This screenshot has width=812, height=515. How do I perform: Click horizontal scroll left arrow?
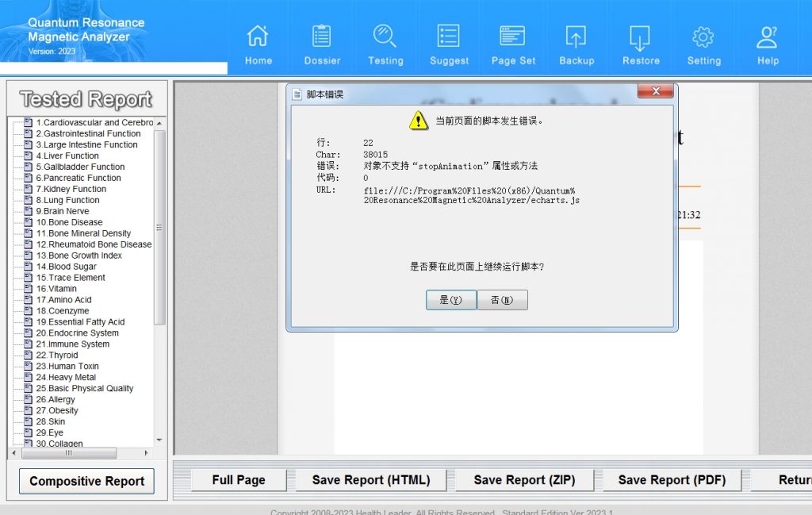point(14,453)
